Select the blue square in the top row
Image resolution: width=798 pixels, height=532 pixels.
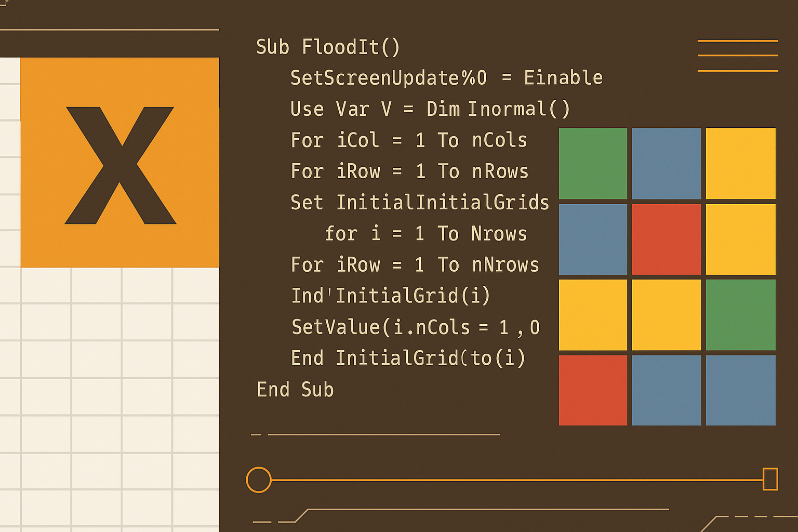(666, 163)
